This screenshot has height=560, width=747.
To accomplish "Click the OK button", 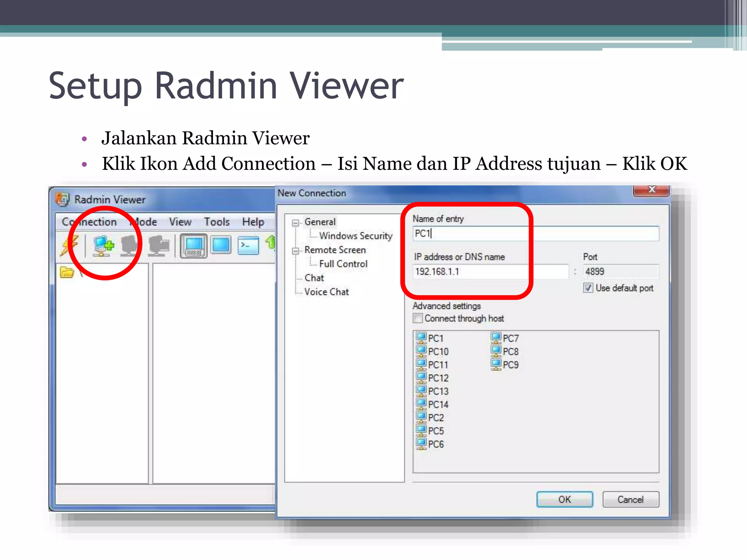I will coord(564,499).
